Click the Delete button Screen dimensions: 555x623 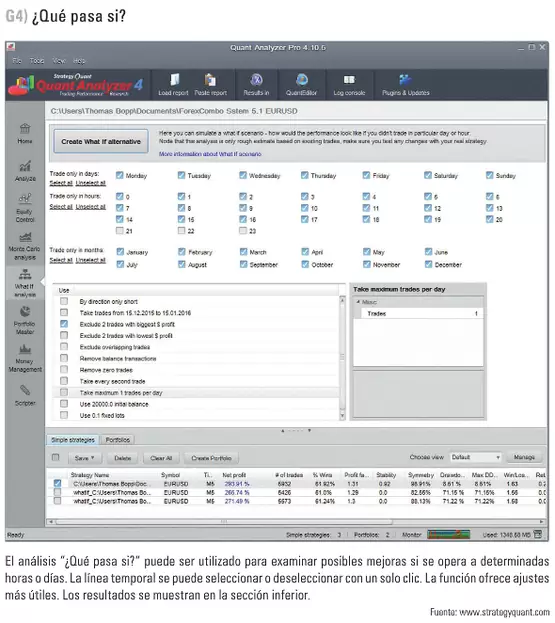click(x=122, y=458)
